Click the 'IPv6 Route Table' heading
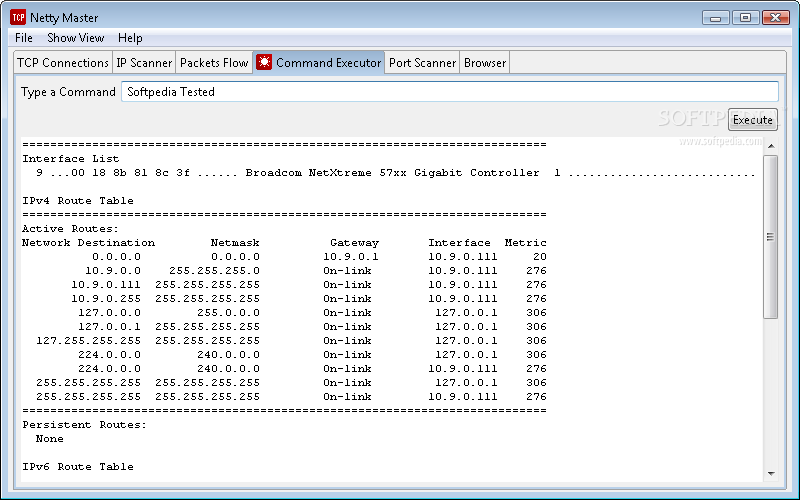Image resolution: width=800 pixels, height=500 pixels. 78,467
